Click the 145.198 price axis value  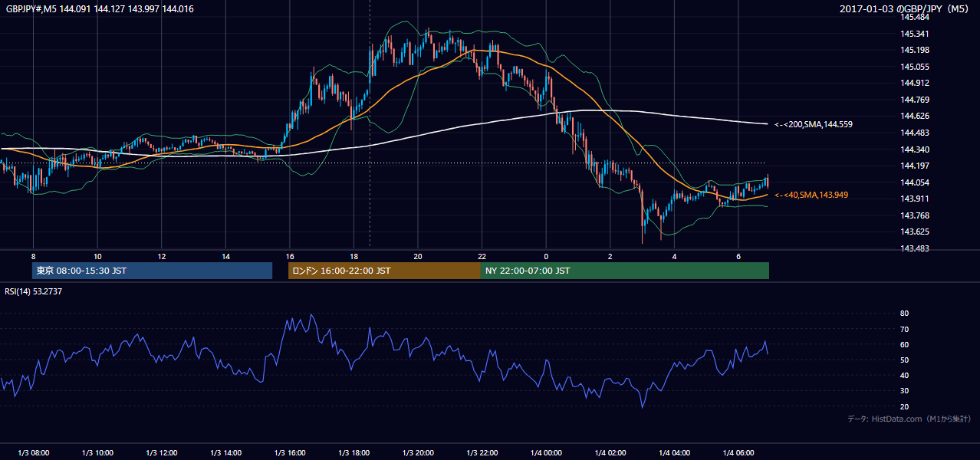916,51
